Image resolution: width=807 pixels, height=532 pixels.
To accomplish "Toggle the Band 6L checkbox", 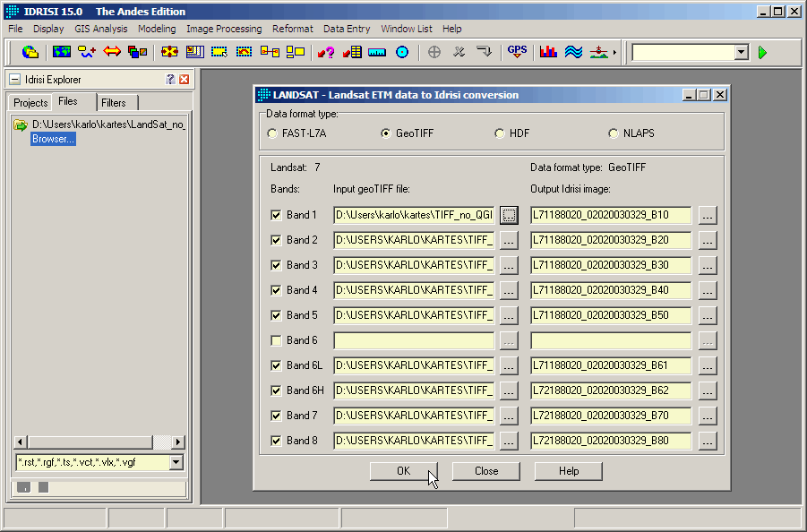I will pyautogui.click(x=277, y=365).
